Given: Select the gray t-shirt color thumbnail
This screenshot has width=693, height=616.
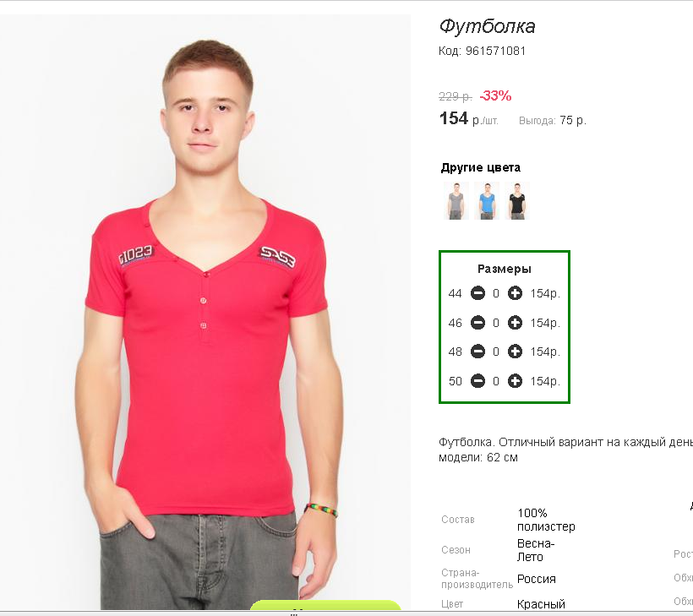Looking at the screenshot, I should [456, 201].
